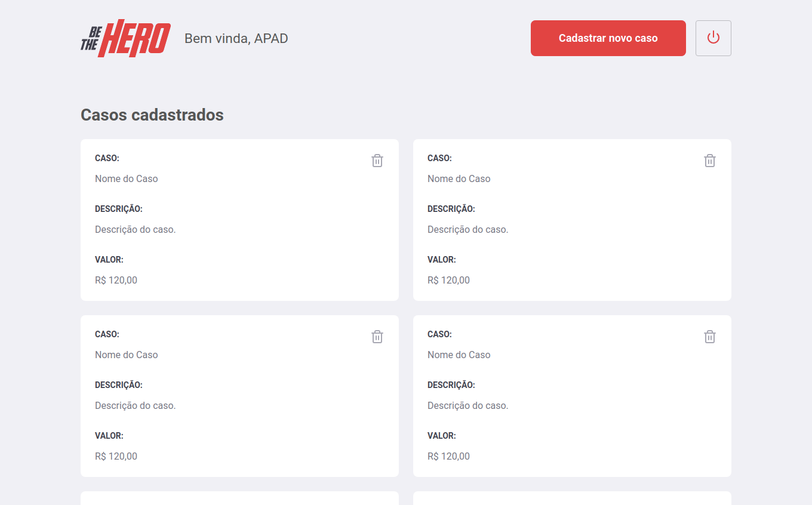This screenshot has width=812, height=505.
Task: Click R$ 120,00 in top-right card
Action: tap(449, 280)
